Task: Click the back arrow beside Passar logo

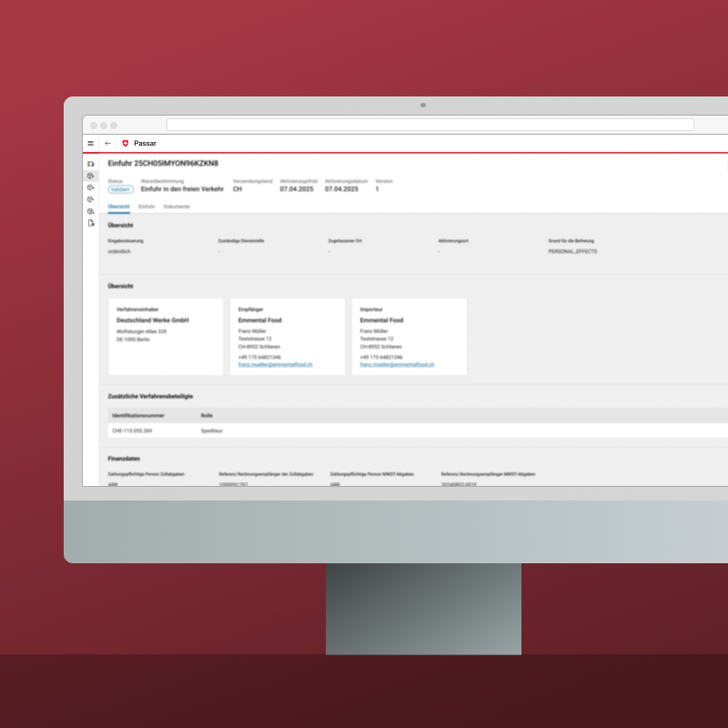Action: click(x=108, y=143)
